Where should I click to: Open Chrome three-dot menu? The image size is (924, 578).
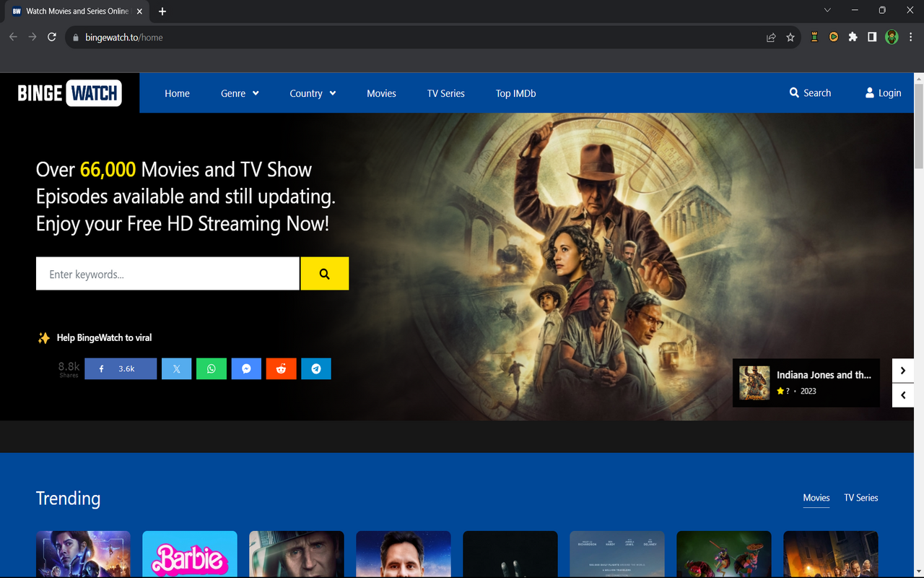click(x=911, y=37)
